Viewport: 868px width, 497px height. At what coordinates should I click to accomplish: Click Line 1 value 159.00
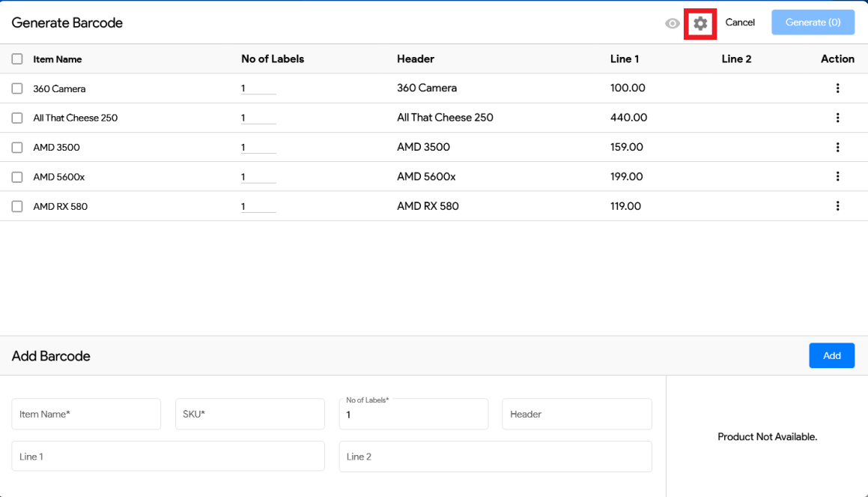[x=627, y=147]
